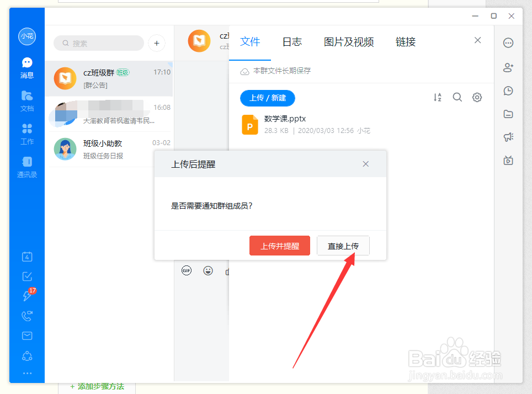Open group file settings via the gear icon
Screen dimensions: 532x394
click(477, 97)
